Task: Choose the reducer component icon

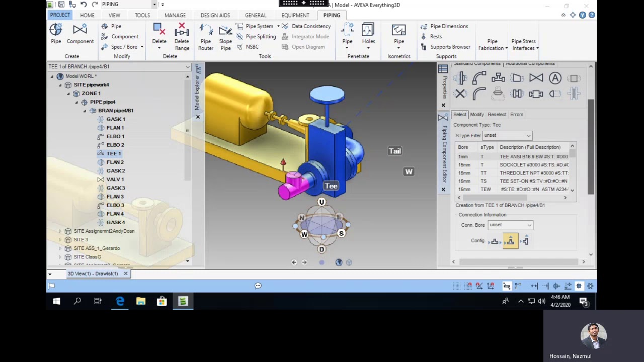Action: tap(517, 78)
